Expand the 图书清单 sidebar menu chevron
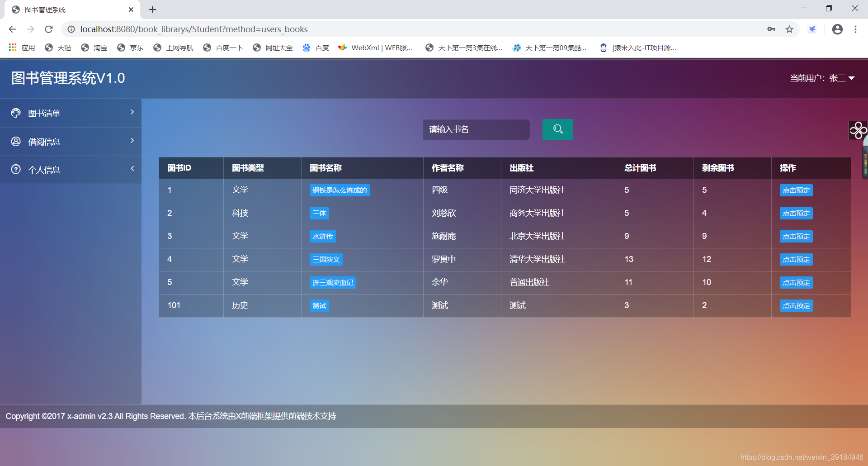Viewport: 868px width, 466px height. (x=132, y=112)
